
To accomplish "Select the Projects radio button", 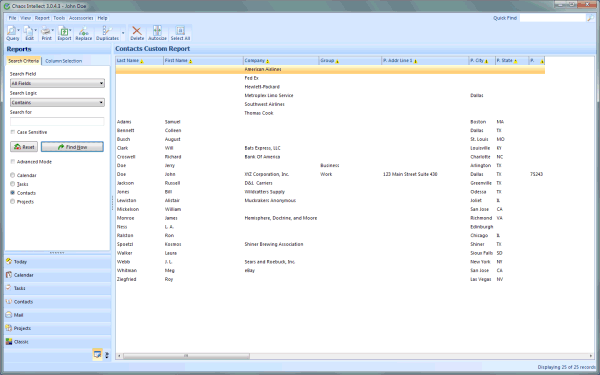I will point(13,202).
